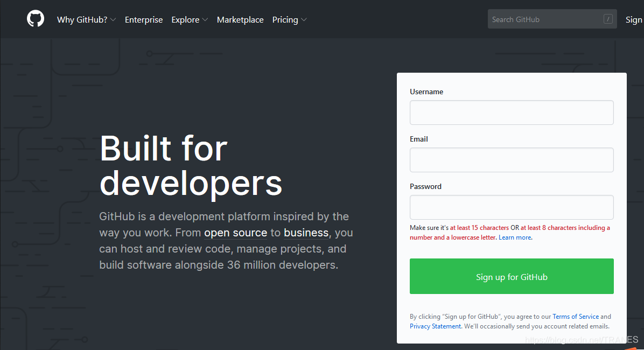Viewport: 644px width, 350px height.
Task: Click the Username label
Action: tap(426, 92)
